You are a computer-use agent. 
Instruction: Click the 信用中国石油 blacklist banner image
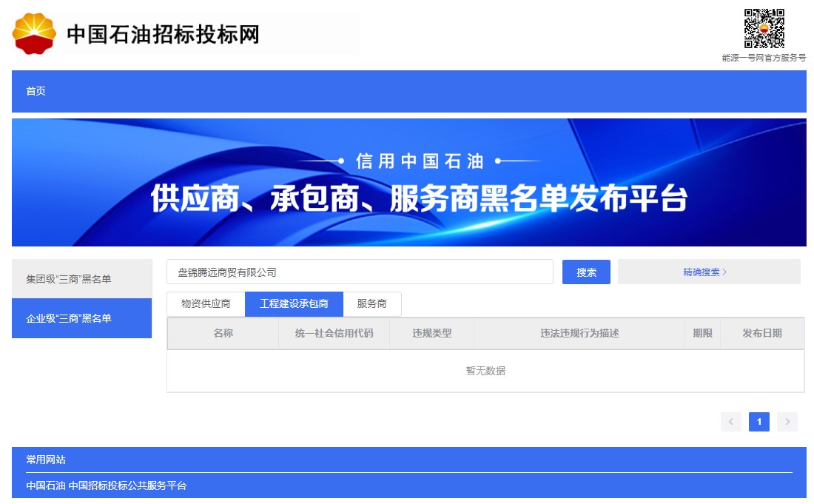coord(409,182)
